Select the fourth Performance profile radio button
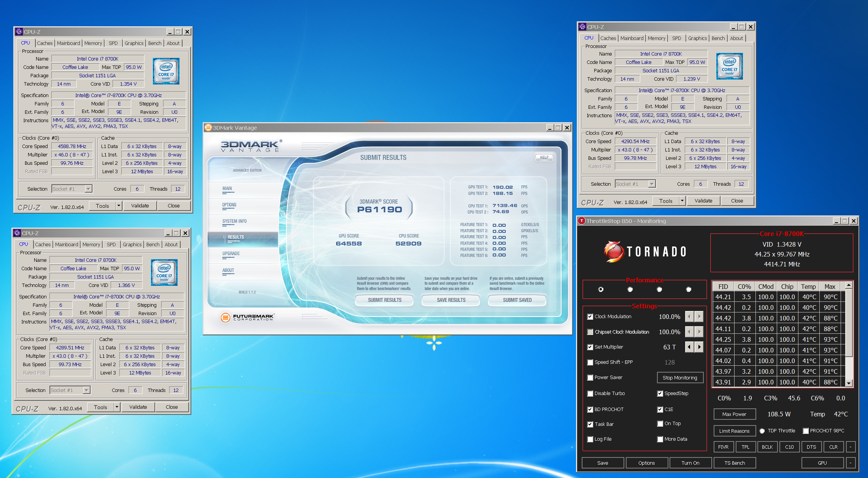Image resolution: width=868 pixels, height=478 pixels. (x=689, y=289)
